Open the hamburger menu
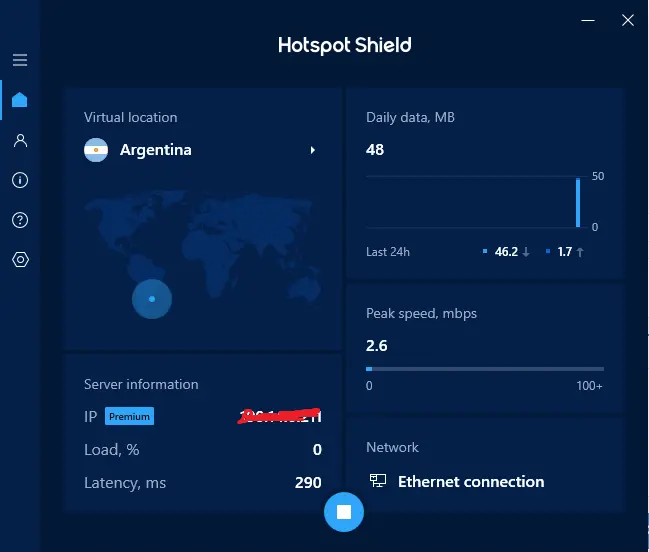649x552 pixels. coord(20,60)
